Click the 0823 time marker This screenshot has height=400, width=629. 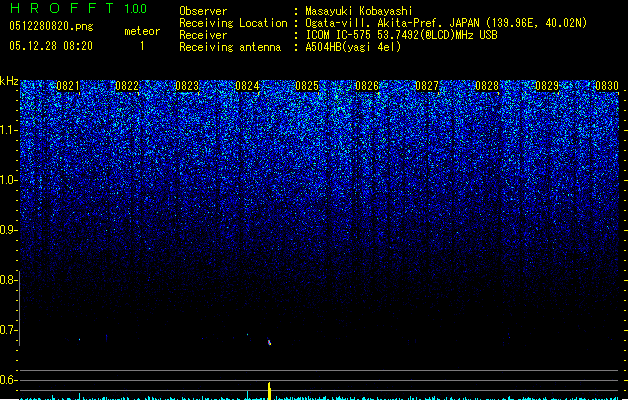click(187, 86)
